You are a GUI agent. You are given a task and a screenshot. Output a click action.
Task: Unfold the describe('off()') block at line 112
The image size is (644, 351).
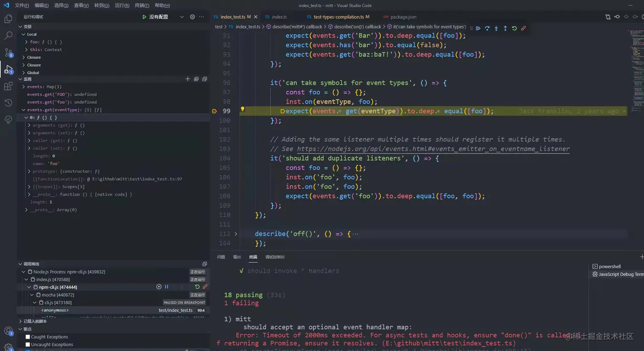point(236,234)
